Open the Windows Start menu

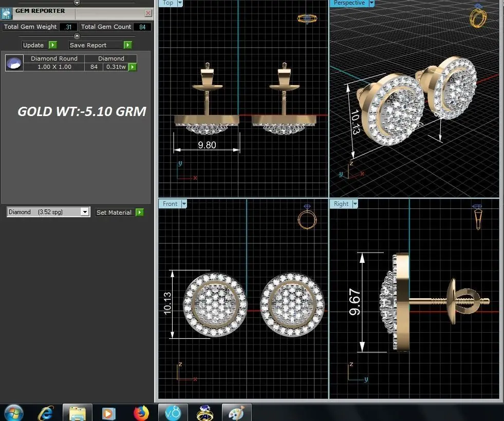click(13, 413)
